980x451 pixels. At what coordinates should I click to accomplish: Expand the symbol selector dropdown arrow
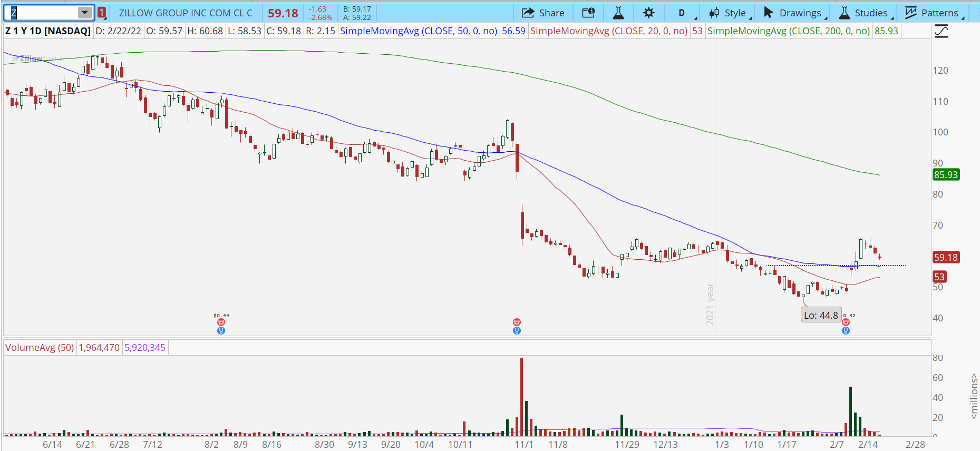[x=85, y=13]
